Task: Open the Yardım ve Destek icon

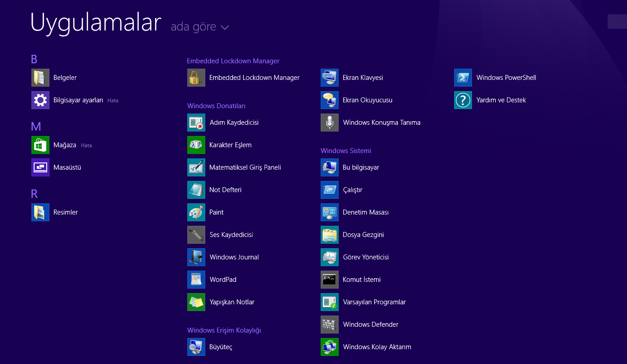Action: click(463, 100)
